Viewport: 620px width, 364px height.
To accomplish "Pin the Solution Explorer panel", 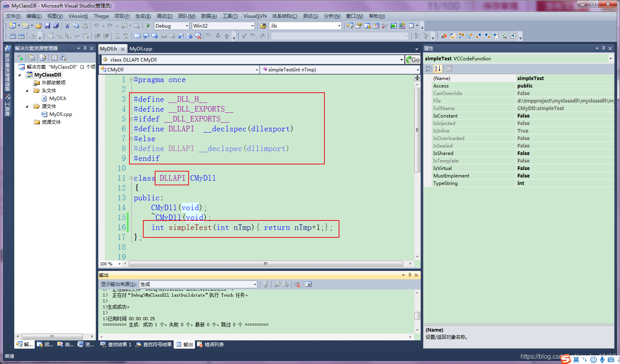I will click(85, 48).
